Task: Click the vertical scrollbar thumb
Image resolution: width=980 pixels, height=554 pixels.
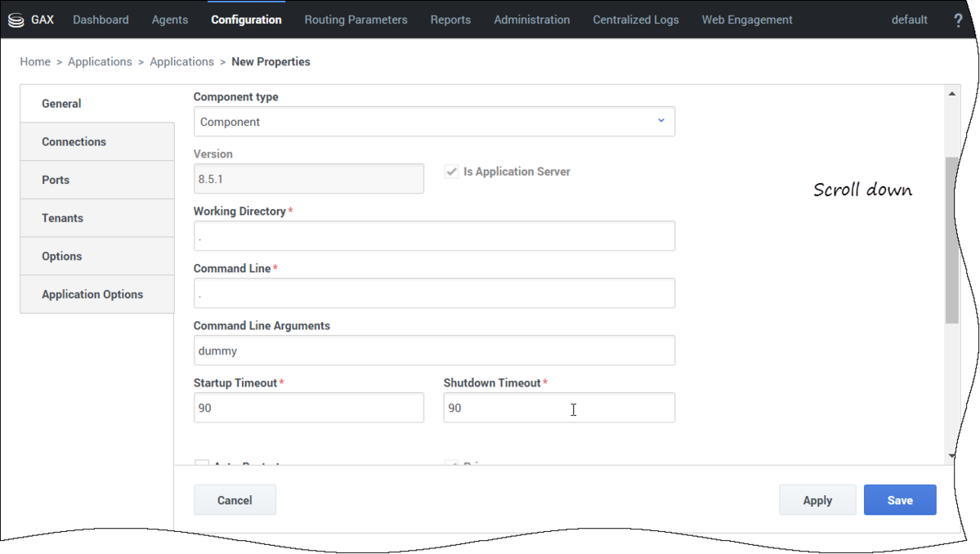Action: 952,240
